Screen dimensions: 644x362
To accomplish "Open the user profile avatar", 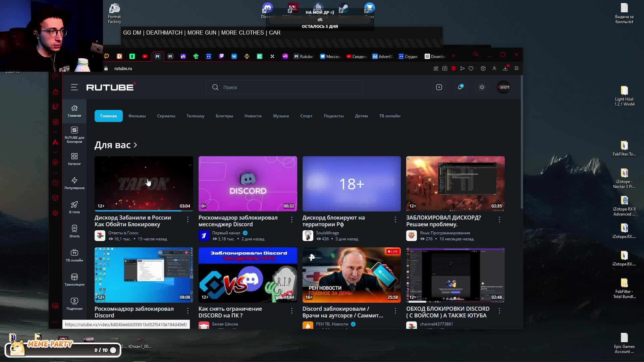I will click(503, 87).
